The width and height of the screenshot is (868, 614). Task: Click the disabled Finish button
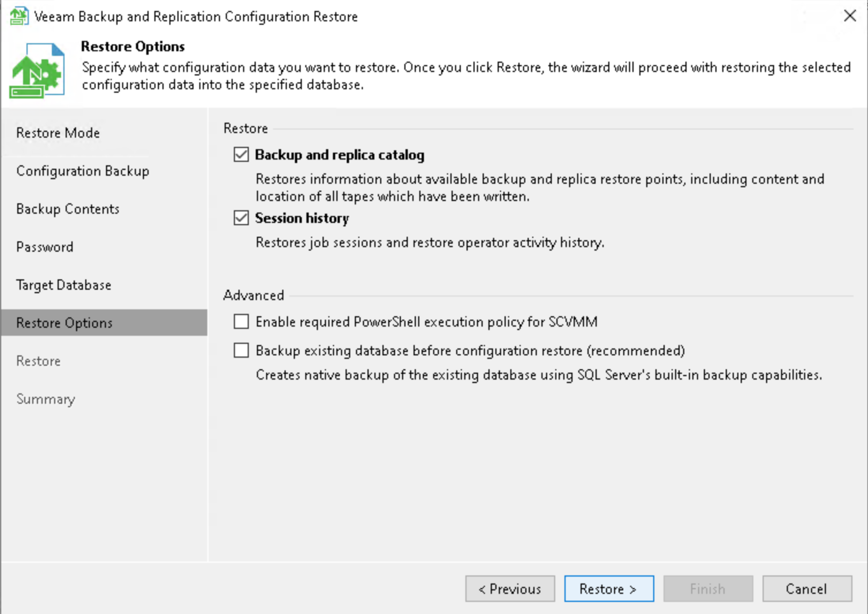click(x=708, y=589)
